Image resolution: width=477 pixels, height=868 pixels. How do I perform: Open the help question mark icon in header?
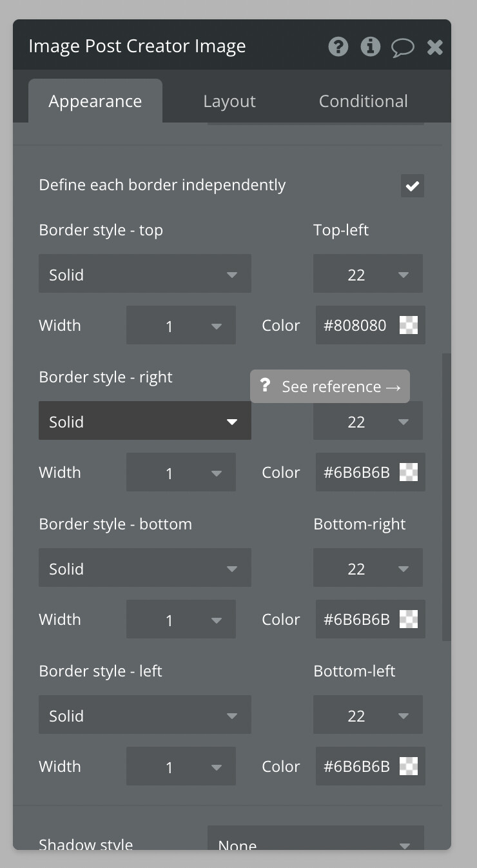pos(338,46)
